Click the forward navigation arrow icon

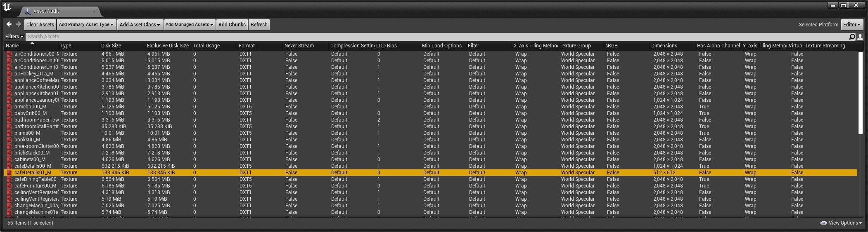[19, 24]
